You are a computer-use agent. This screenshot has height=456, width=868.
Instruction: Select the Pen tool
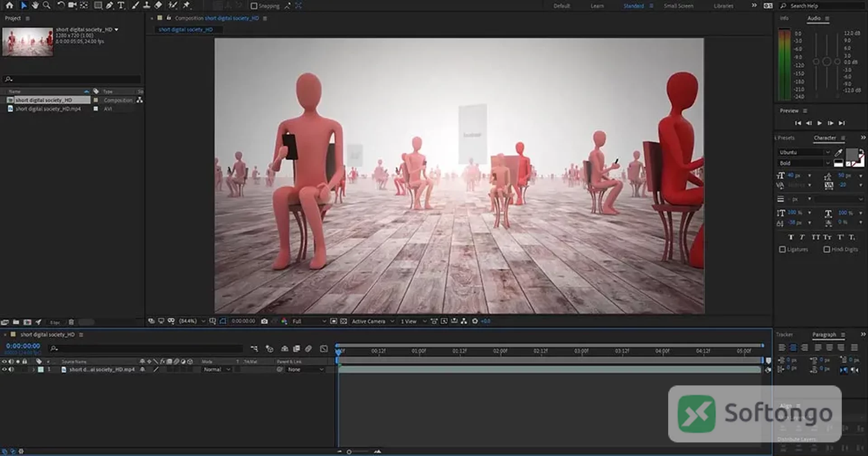pyautogui.click(x=109, y=5)
